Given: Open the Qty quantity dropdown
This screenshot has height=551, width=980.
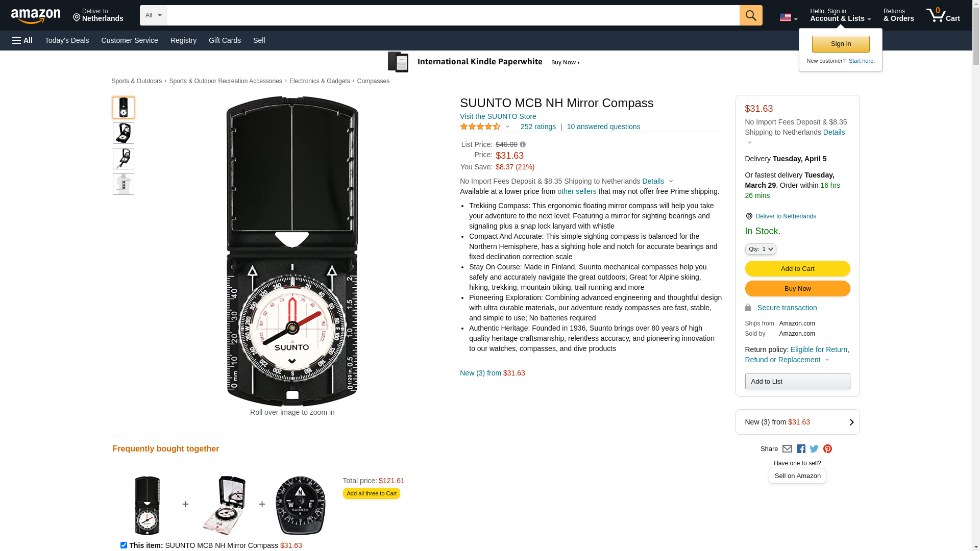Looking at the screenshot, I should 760,249.
